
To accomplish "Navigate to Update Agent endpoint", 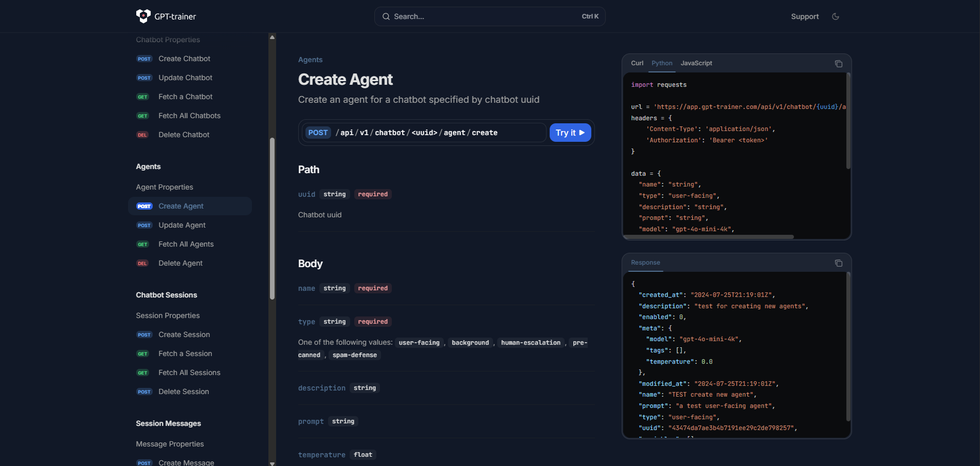I will tap(182, 225).
